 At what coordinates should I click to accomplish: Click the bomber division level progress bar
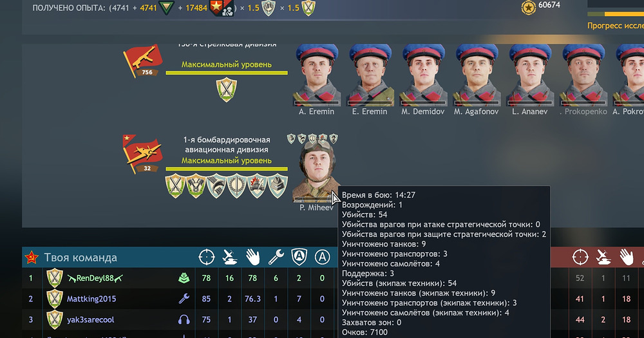coord(227,169)
